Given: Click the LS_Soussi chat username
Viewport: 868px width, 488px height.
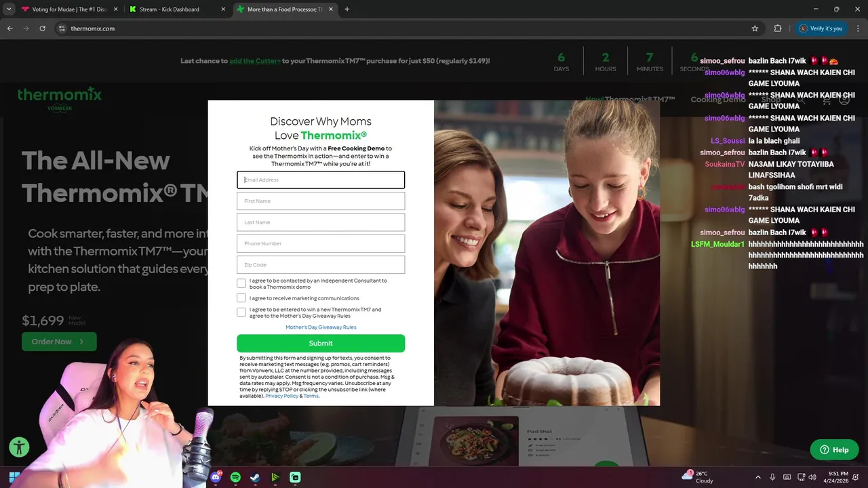Looking at the screenshot, I should 728,141.
